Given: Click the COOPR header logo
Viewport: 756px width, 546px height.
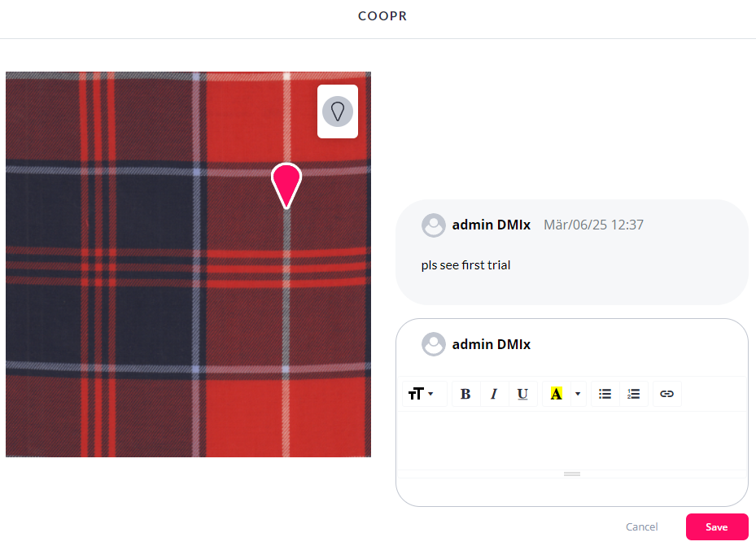Looking at the screenshot, I should (382, 16).
